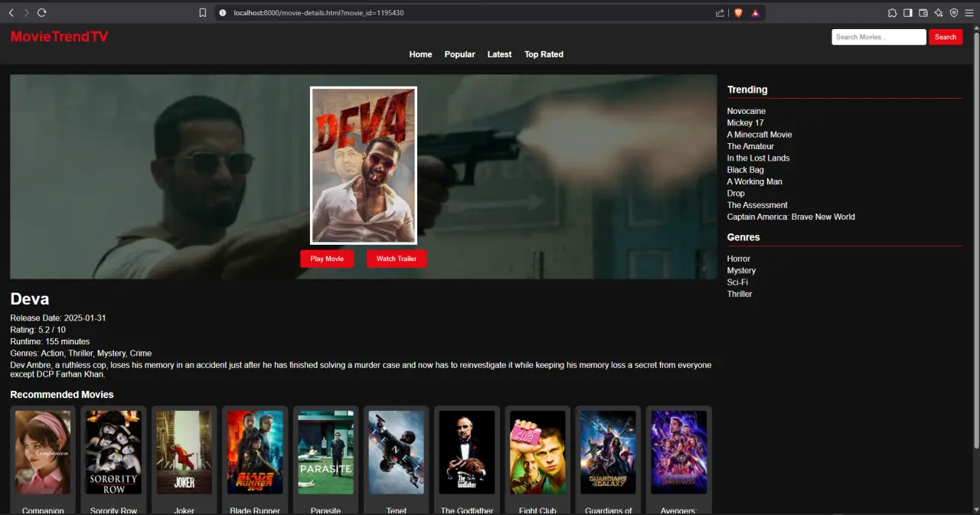
Task: Open Novocaine in Trending
Action: 746,111
